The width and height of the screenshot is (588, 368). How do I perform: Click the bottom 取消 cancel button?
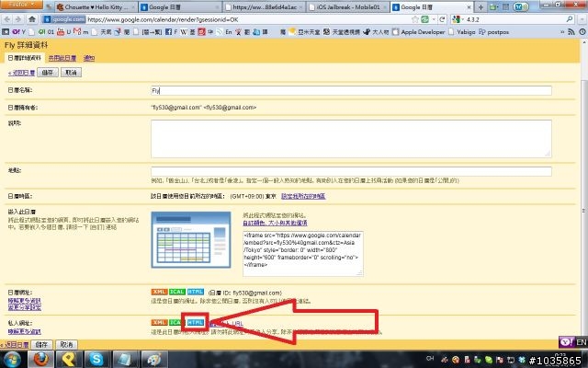66,344
